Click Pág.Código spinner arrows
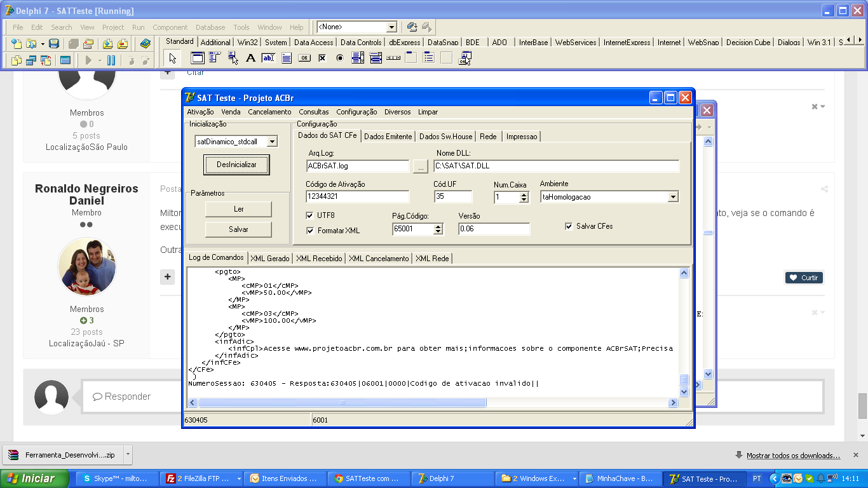 pyautogui.click(x=438, y=229)
